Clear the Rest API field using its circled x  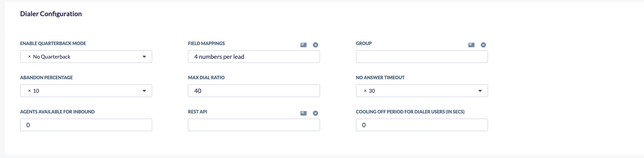(x=315, y=113)
